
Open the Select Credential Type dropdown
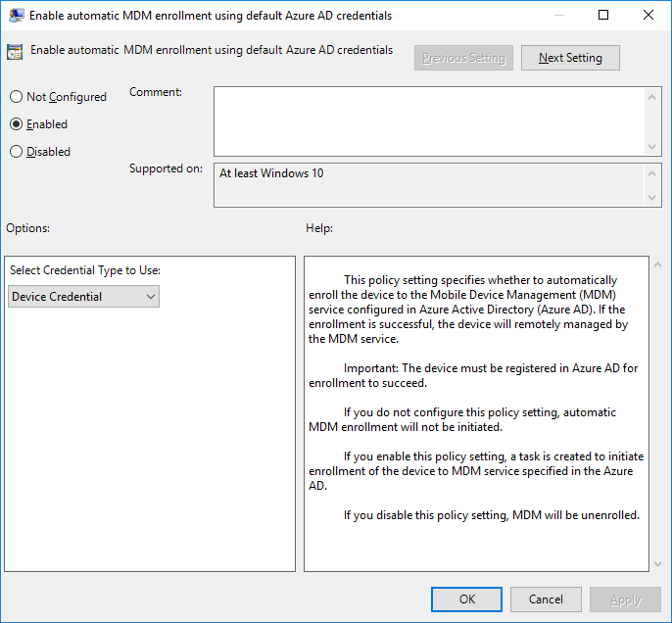click(83, 297)
